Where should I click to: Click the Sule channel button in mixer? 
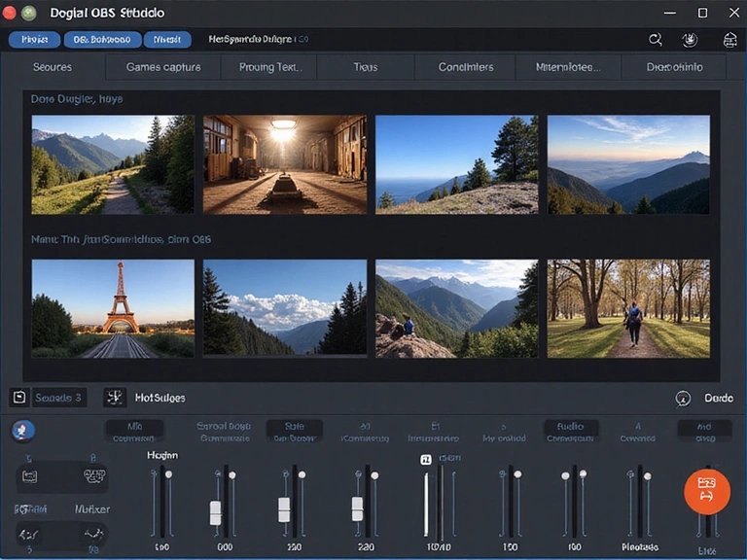[294, 432]
